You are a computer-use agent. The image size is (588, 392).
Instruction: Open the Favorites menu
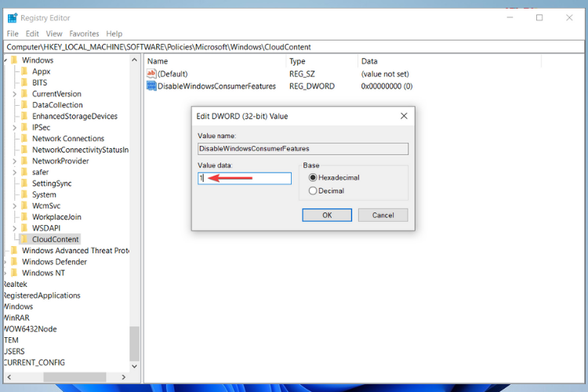coord(84,34)
